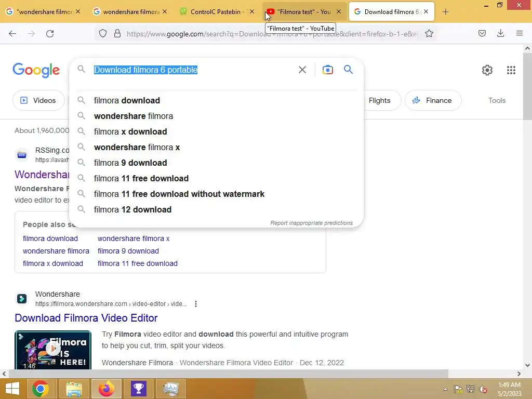Open the trophy app in taskbar

(138, 389)
